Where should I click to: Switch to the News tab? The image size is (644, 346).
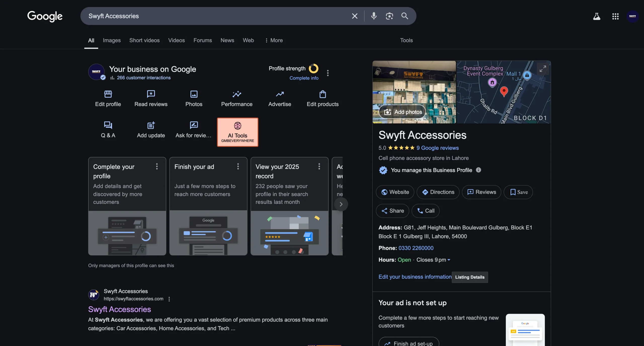pyautogui.click(x=227, y=40)
